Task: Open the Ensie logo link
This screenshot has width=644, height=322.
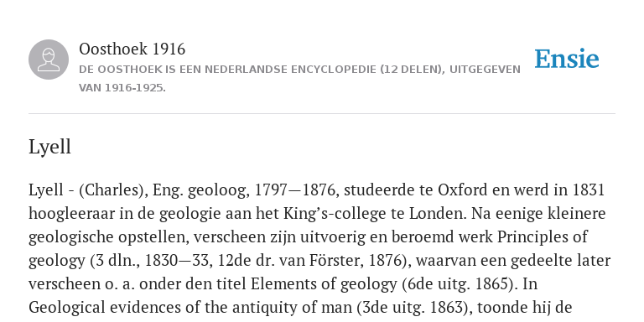Action: 567,59
